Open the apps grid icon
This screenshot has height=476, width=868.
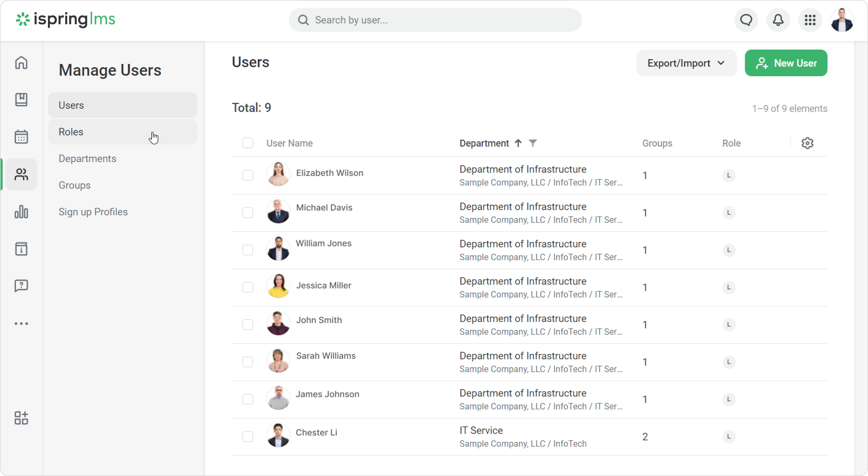[x=810, y=20]
